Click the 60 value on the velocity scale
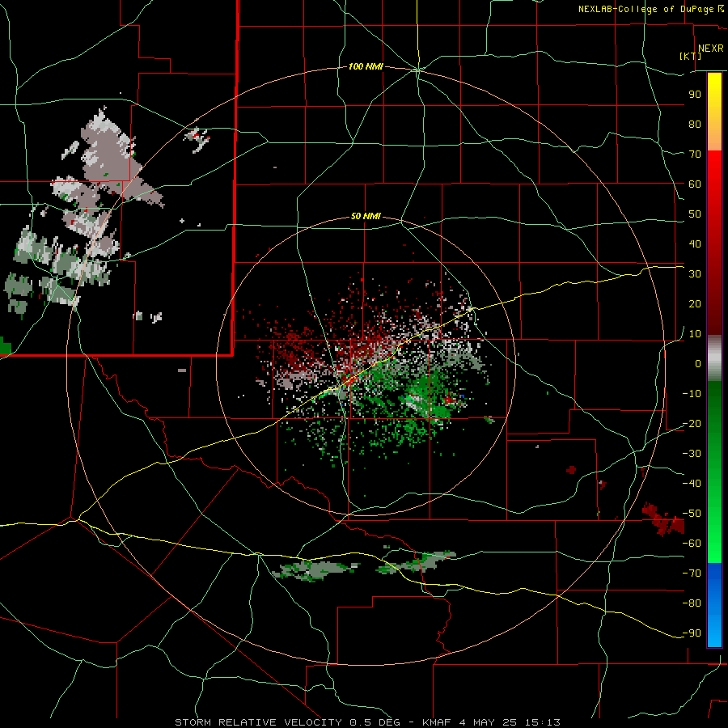The height and width of the screenshot is (728, 728). pos(695,184)
